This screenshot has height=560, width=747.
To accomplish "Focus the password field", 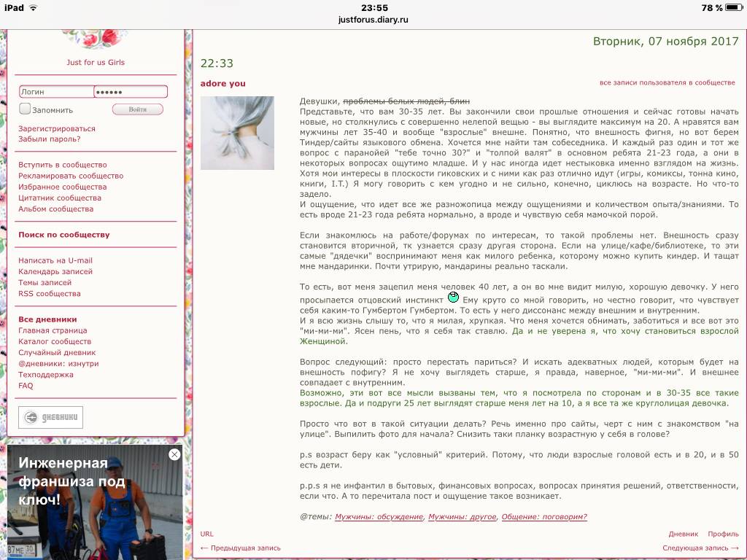I will pos(131,91).
